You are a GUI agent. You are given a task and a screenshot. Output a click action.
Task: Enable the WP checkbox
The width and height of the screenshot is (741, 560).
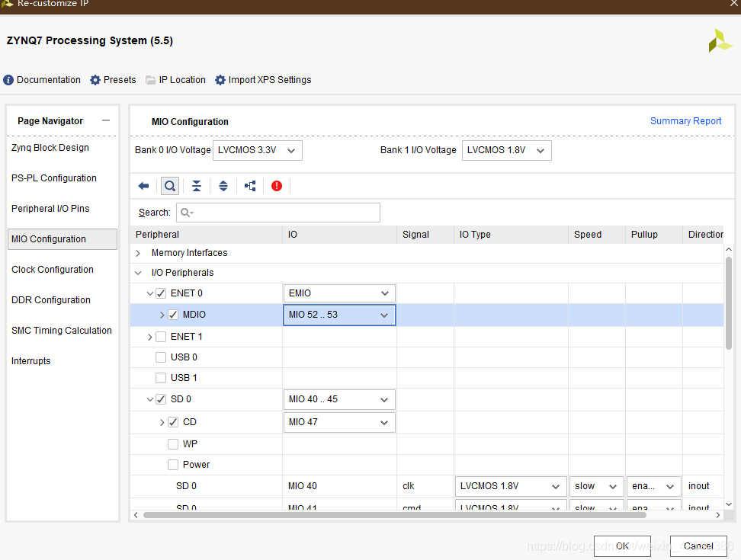173,444
